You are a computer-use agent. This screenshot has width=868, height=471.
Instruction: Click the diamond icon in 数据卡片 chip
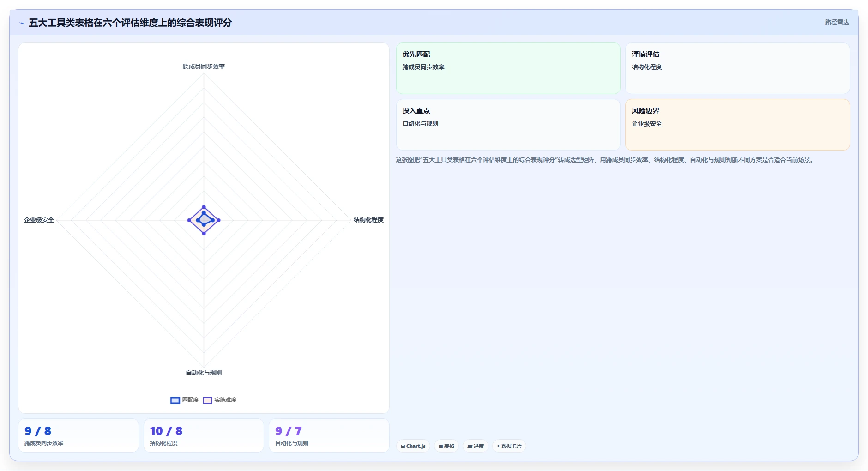point(498,446)
